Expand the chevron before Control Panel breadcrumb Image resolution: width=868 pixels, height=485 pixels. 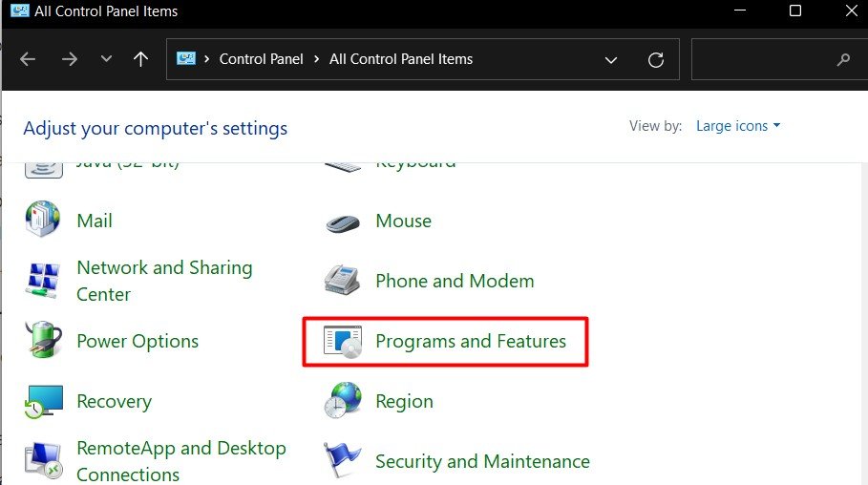click(x=206, y=58)
